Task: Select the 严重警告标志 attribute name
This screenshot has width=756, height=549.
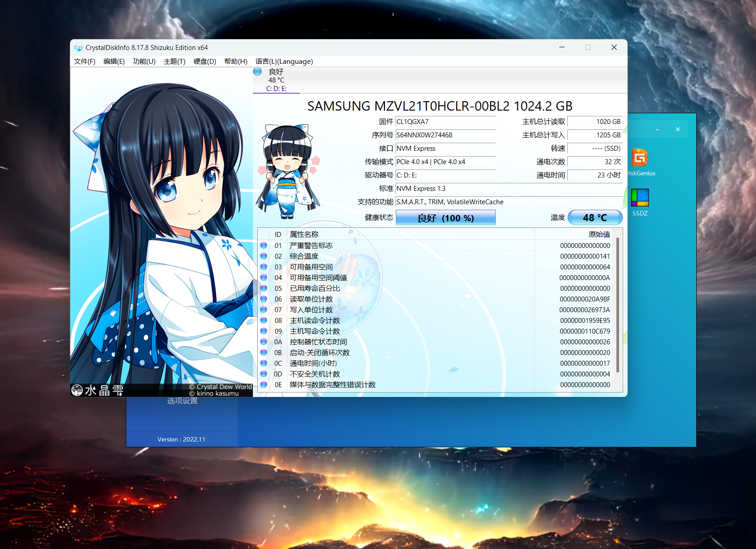Action: (x=311, y=245)
